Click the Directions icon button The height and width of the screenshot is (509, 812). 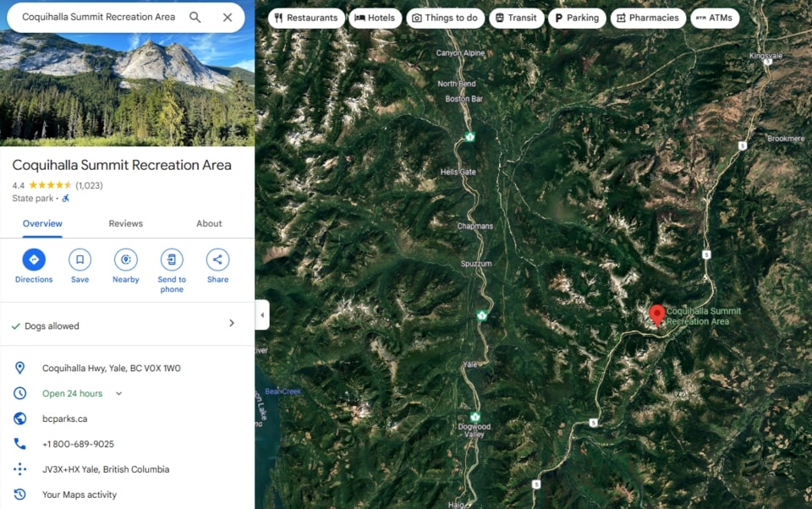[x=34, y=260]
